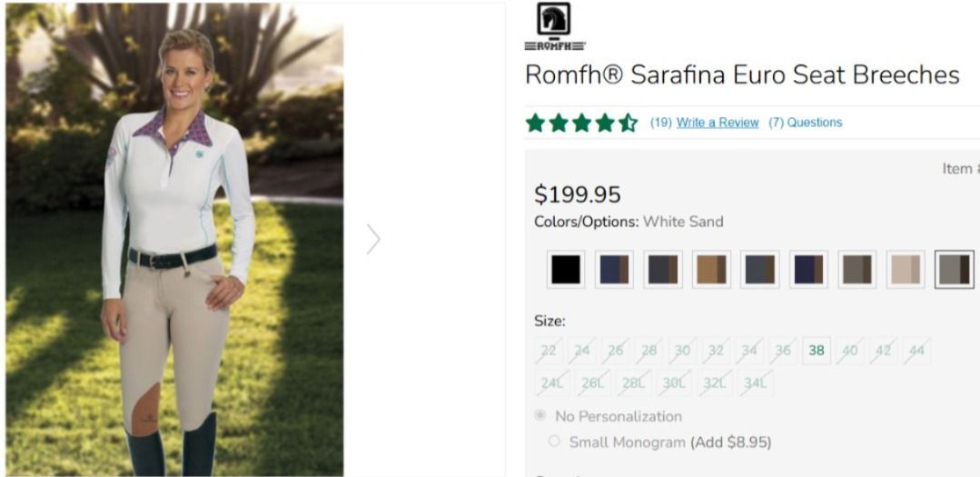This screenshot has width=980, height=477.
Task: Select the light beige color swatch
Action: (x=905, y=269)
